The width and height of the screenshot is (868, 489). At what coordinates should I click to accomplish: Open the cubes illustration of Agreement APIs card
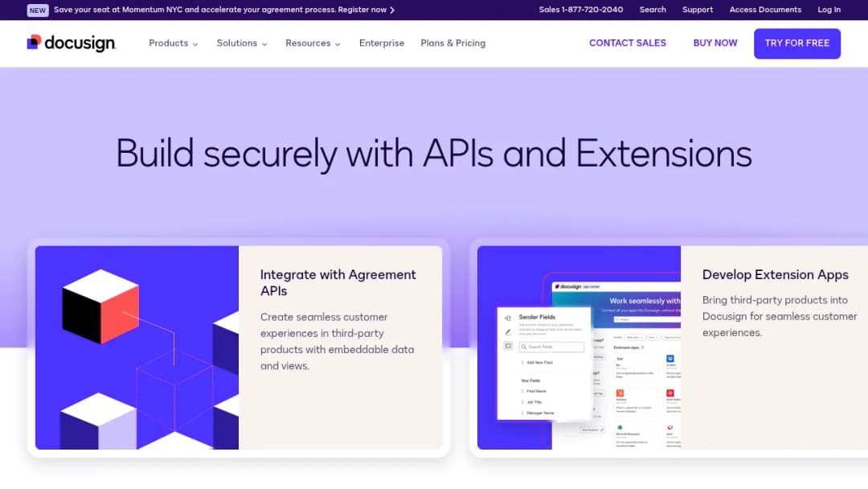pyautogui.click(x=137, y=347)
